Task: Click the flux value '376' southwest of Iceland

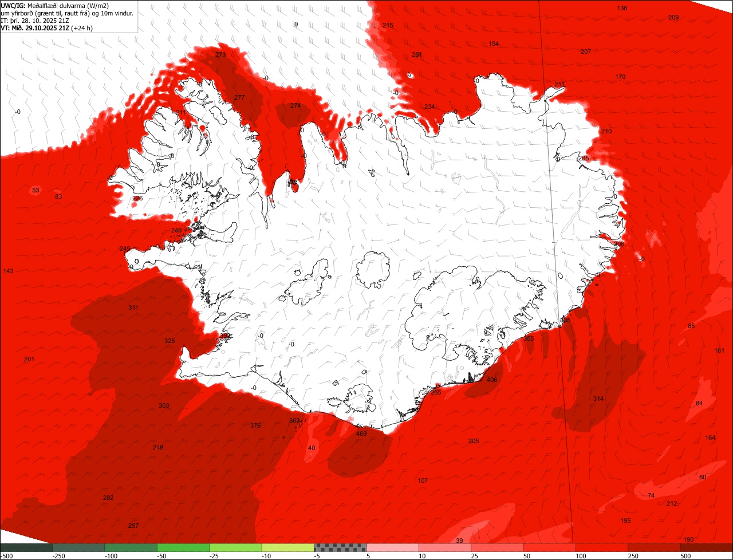Action: pos(255,425)
